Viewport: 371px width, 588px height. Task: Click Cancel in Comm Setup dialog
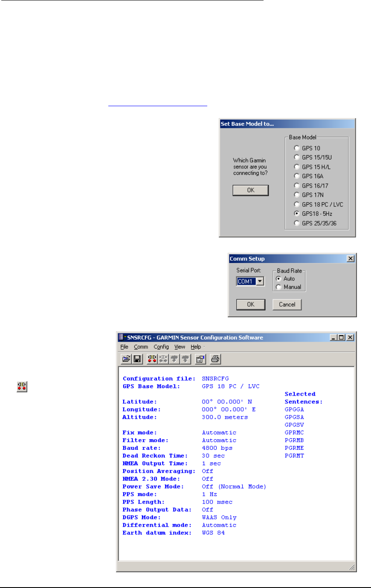[287, 304]
